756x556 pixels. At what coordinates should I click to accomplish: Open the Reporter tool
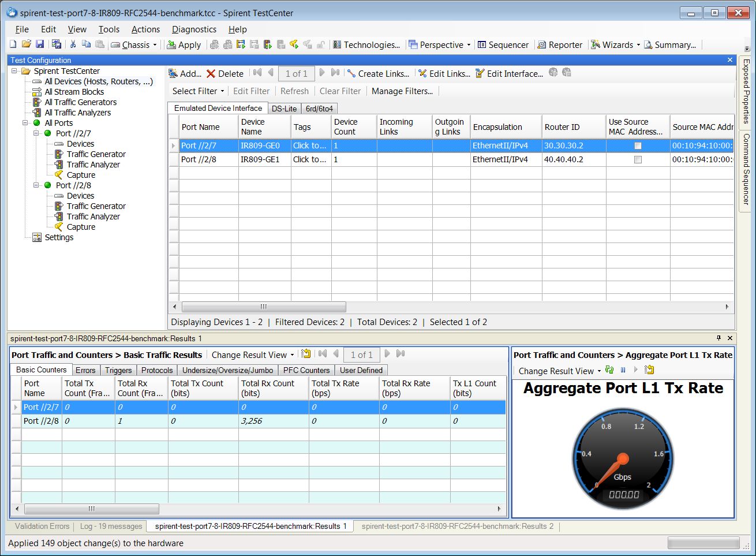560,44
